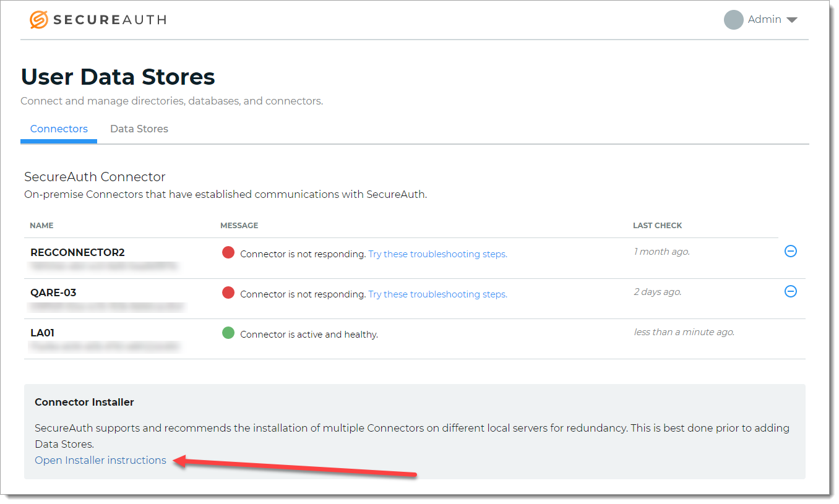Select the REGCONNECTOR2 connector name

pyautogui.click(x=77, y=252)
